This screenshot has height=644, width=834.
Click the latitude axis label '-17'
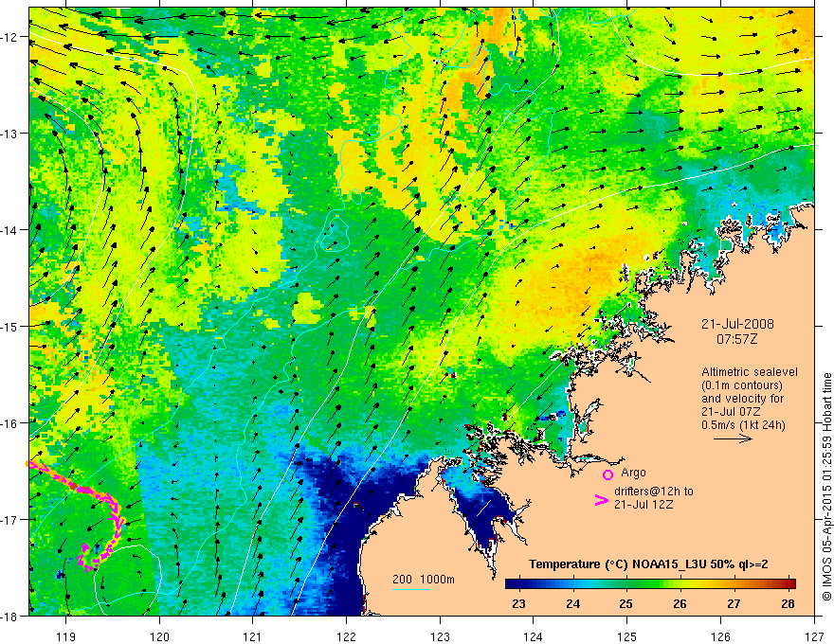tap(10, 519)
